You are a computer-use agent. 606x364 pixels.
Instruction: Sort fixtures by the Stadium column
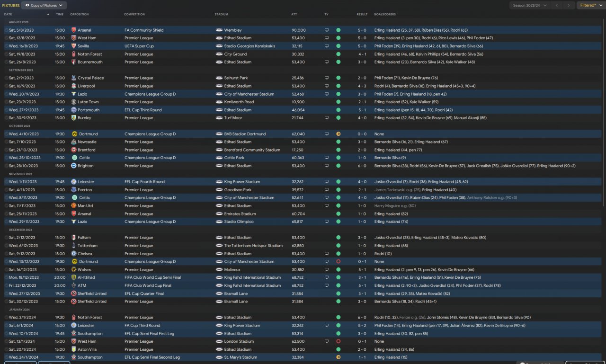point(222,14)
